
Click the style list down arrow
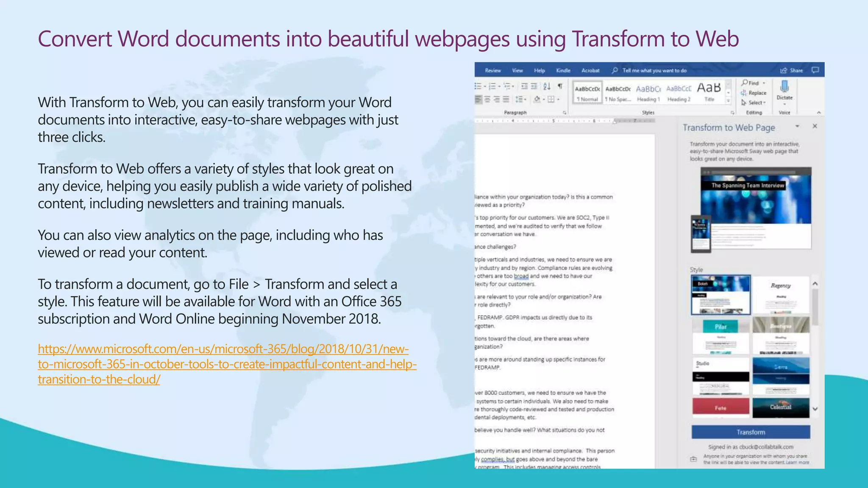815,409
